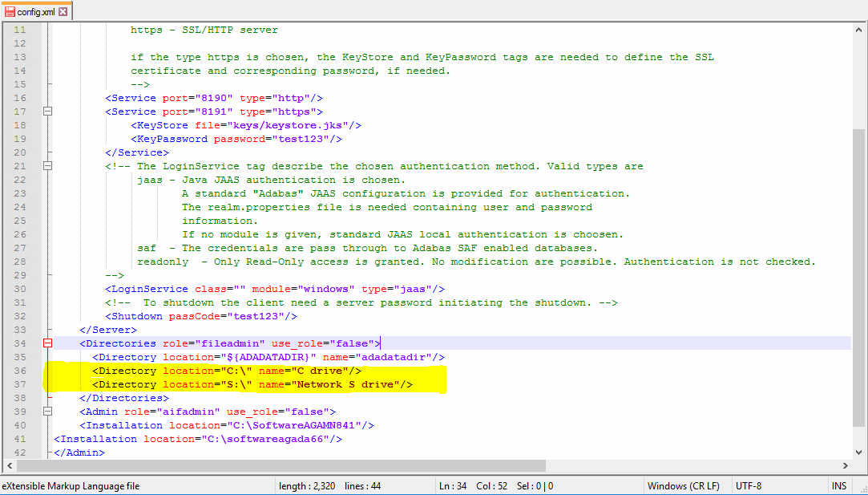Switch to the config.xml document tab
Screen dimensions: 868x495
click(x=36, y=12)
